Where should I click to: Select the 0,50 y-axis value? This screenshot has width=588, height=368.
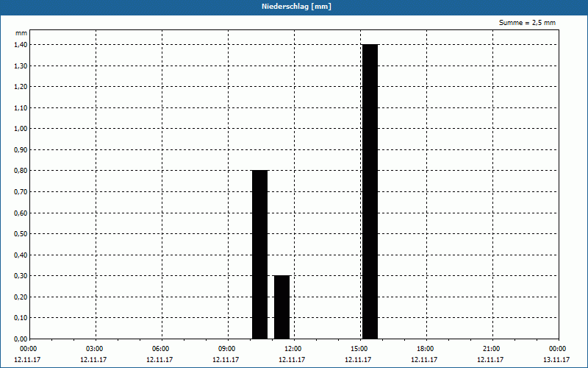pyautogui.click(x=21, y=234)
